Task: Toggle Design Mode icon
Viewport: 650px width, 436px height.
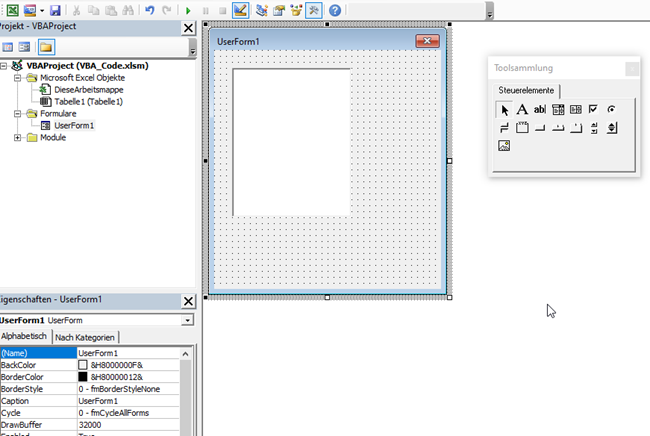Action: (x=240, y=10)
